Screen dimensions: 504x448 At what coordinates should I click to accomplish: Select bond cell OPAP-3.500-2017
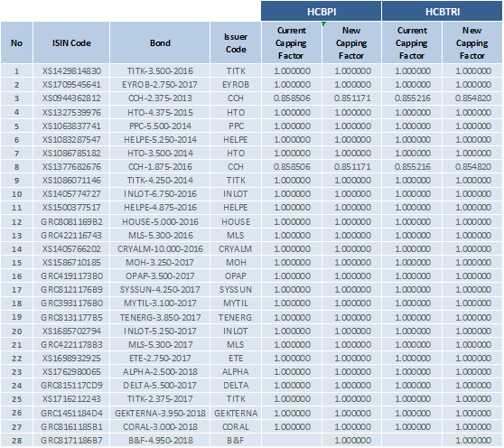160,276
